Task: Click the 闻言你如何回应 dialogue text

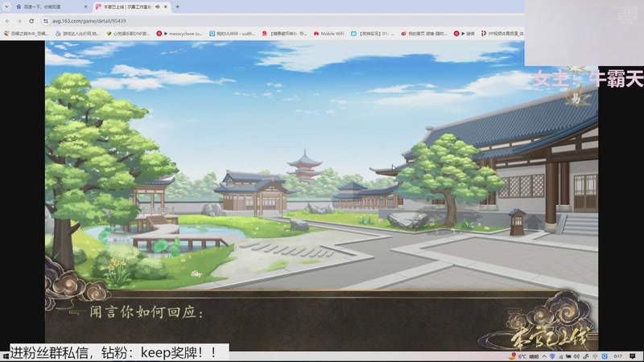Action: tap(147, 312)
